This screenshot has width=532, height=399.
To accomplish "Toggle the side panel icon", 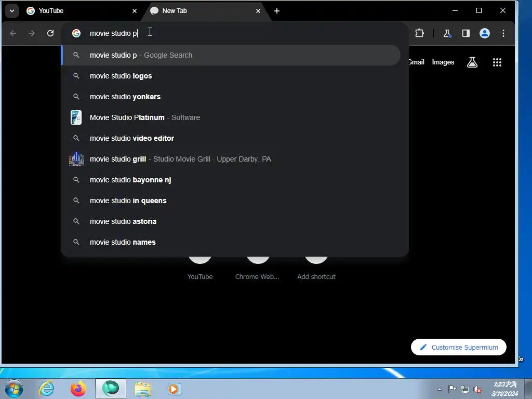I will 466,33.
